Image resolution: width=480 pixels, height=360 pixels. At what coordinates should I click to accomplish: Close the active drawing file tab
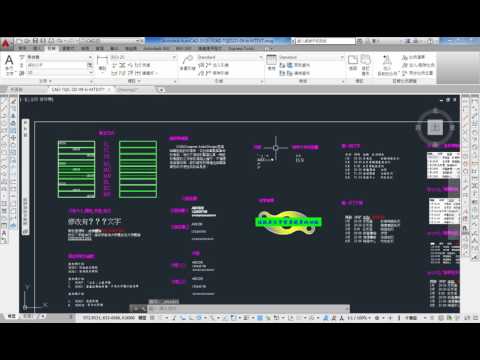point(109,90)
